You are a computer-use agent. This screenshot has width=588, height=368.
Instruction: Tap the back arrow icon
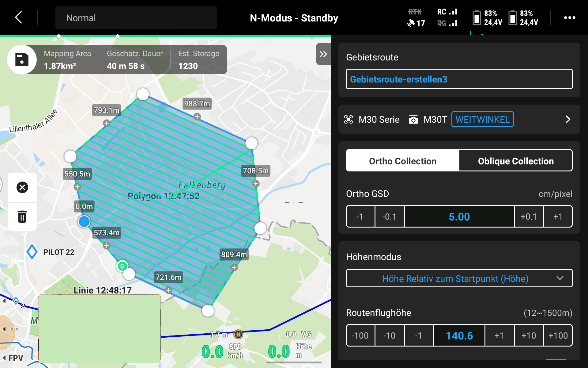19,17
